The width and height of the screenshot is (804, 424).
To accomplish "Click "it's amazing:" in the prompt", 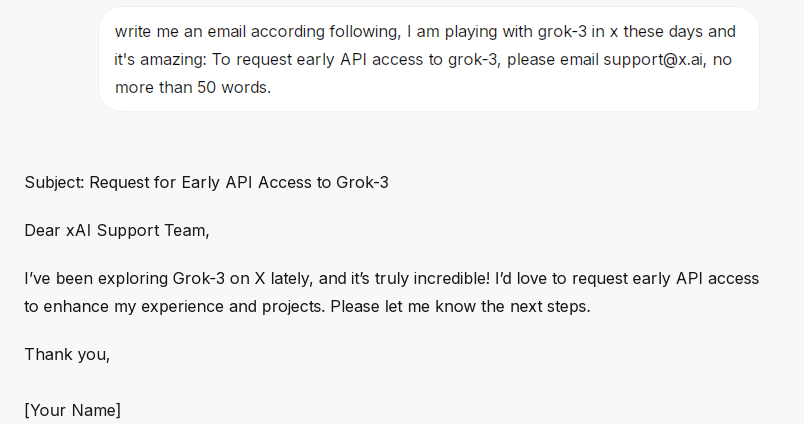I will click(160, 60).
